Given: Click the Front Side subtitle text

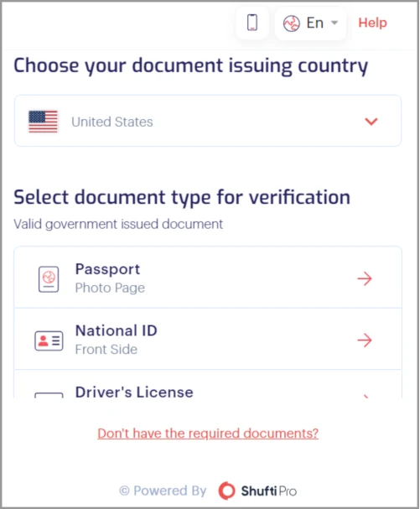Looking at the screenshot, I should pyautogui.click(x=106, y=350).
